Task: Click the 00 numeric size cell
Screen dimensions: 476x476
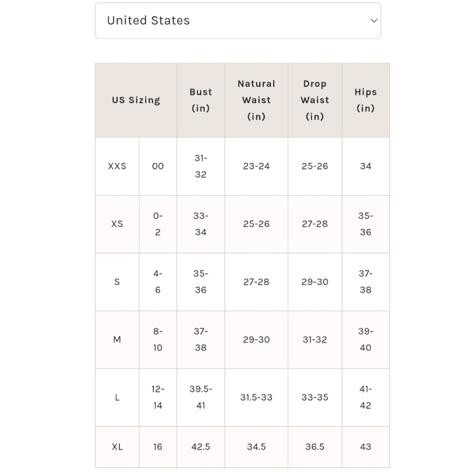Action: (x=158, y=166)
